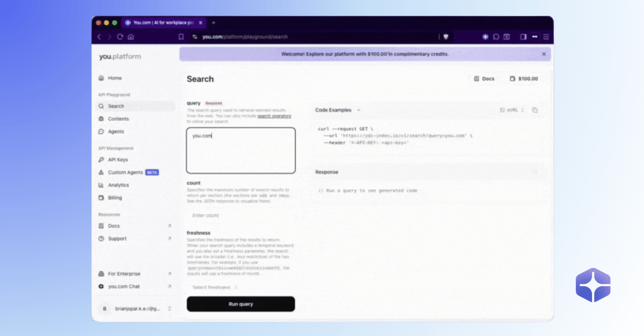
Task: Click the copy icon in Response header
Action: click(x=535, y=172)
